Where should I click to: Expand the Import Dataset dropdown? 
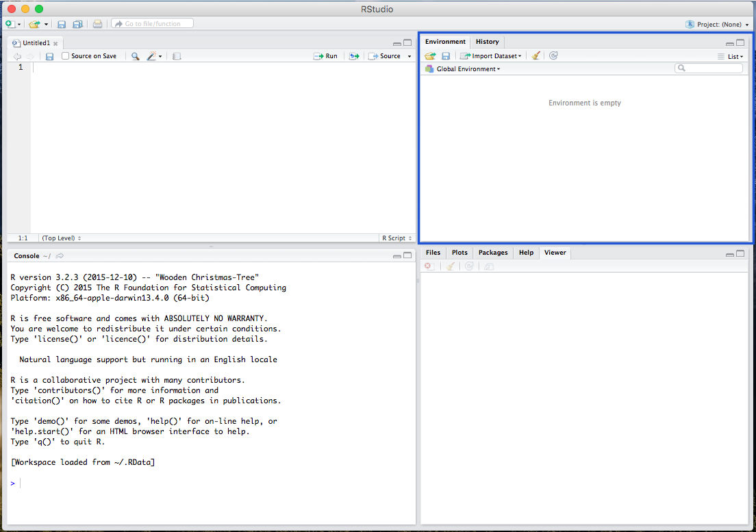[491, 56]
